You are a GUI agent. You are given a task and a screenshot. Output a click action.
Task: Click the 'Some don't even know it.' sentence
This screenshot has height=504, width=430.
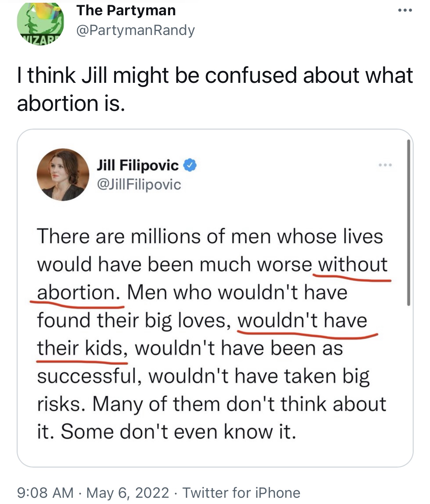pyautogui.click(x=178, y=432)
